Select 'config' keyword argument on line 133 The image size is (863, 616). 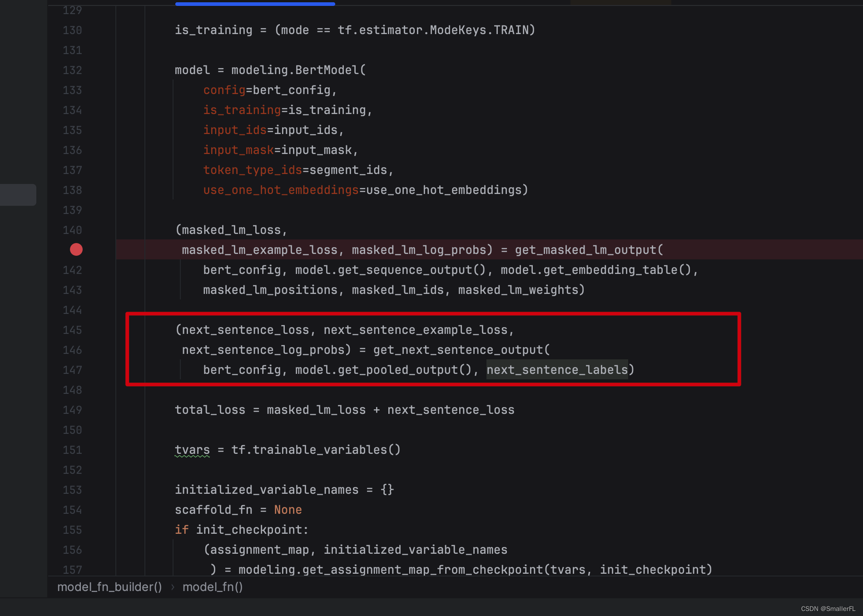coord(224,90)
